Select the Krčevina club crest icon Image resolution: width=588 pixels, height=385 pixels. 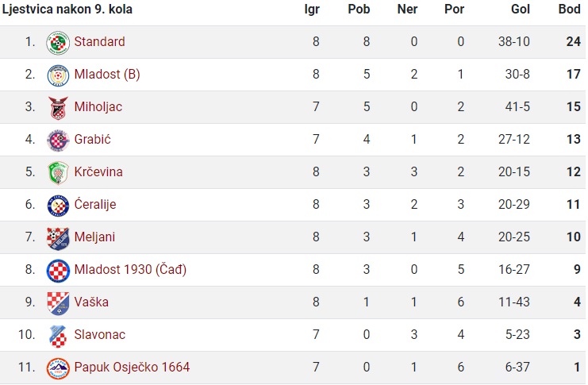pyautogui.click(x=58, y=173)
